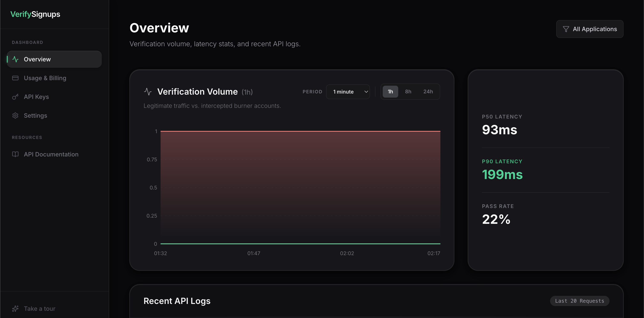The width and height of the screenshot is (644, 318).
Task: Open the All Applications filter
Action: tap(589, 29)
